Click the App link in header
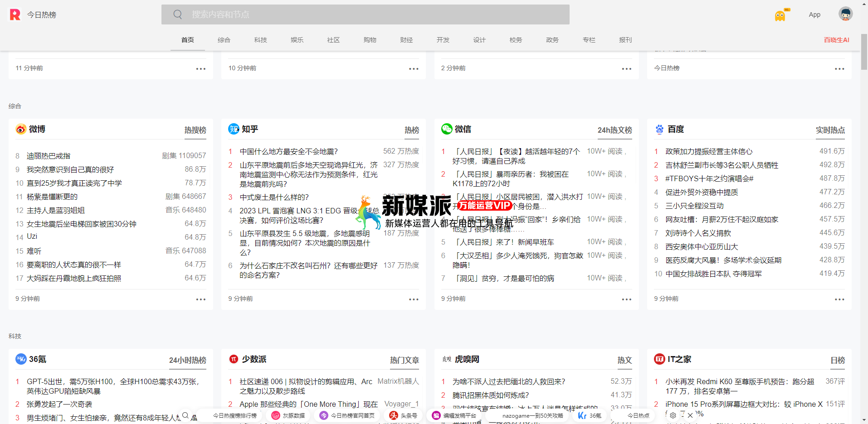This screenshot has height=424, width=868. pyautogui.click(x=814, y=14)
